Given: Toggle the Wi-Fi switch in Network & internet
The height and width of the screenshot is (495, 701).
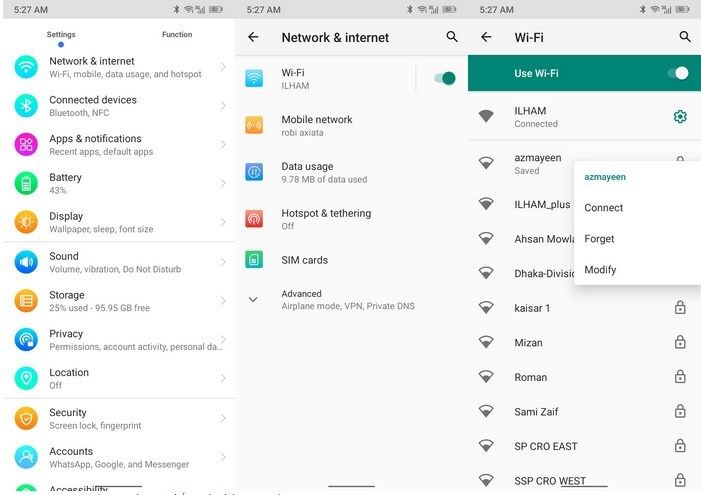Looking at the screenshot, I should (x=445, y=78).
